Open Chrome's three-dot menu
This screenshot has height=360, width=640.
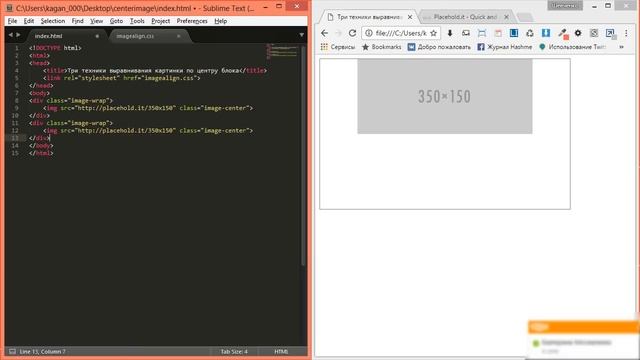626,33
